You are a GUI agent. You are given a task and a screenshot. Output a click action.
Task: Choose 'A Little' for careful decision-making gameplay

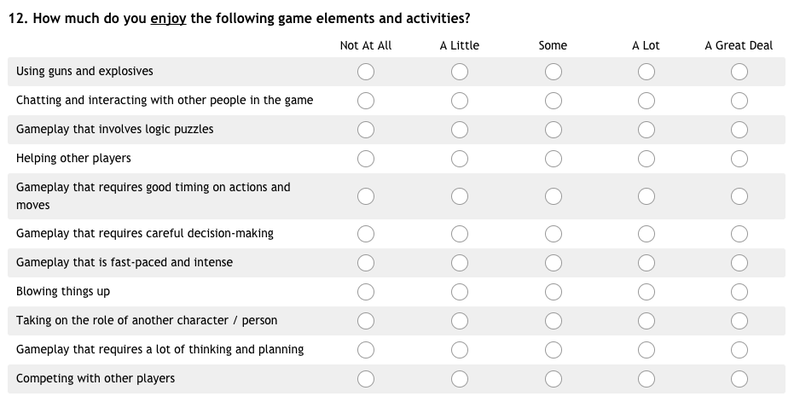click(459, 234)
